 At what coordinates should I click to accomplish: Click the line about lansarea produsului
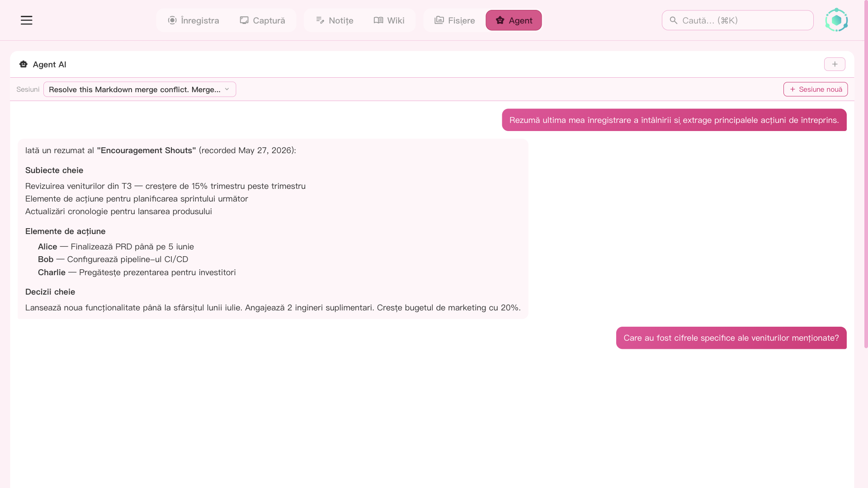click(118, 211)
